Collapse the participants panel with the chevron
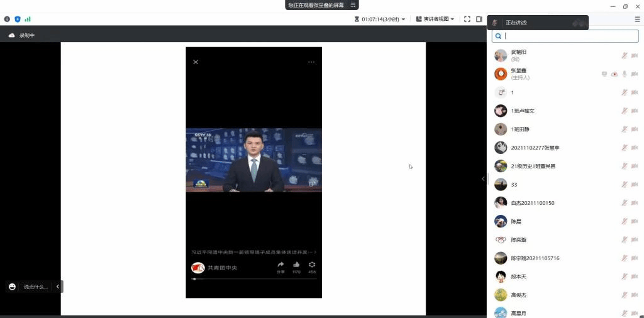Image resolution: width=644 pixels, height=318 pixels. 483,179
